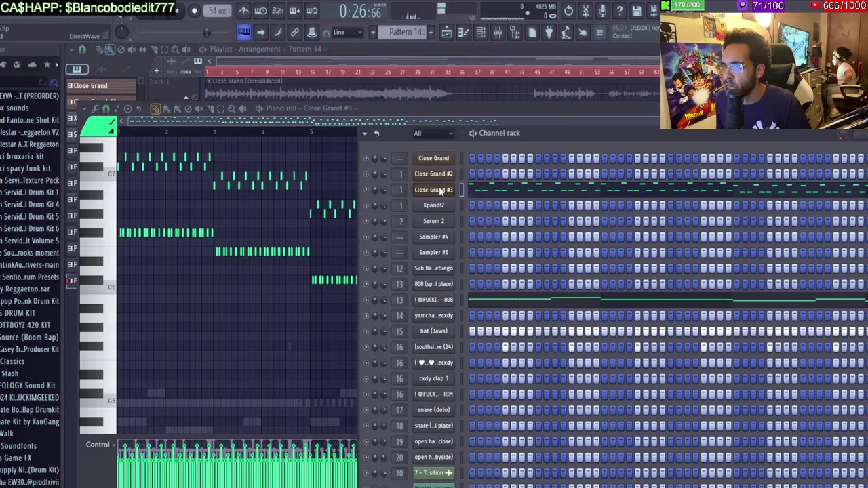Select the Sampler #4 channel button
868x488 pixels.
(433, 237)
